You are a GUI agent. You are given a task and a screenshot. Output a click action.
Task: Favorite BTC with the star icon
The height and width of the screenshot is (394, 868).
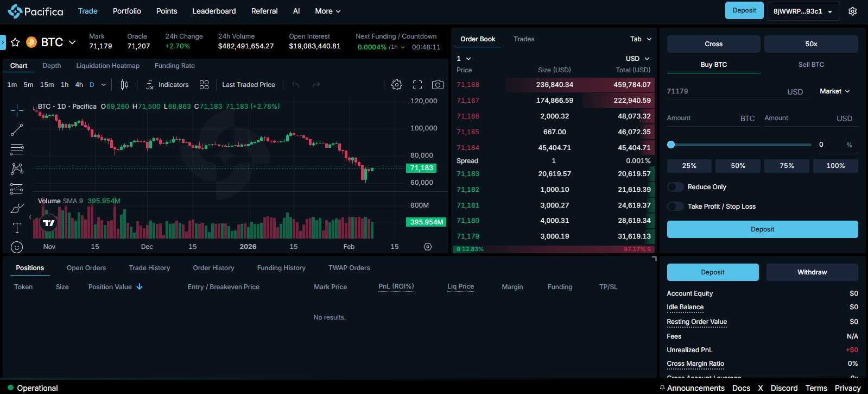[15, 42]
